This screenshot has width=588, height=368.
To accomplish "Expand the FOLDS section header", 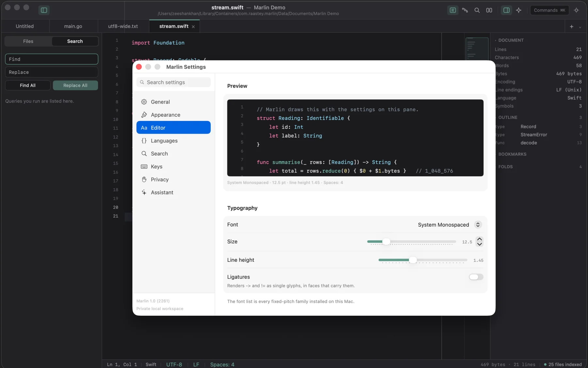I will [505, 167].
